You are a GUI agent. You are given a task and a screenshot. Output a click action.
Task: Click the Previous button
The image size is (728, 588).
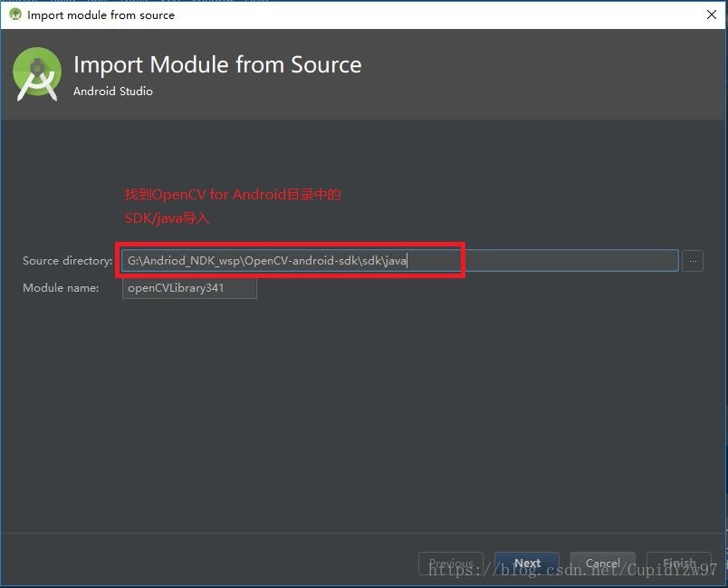click(451, 564)
